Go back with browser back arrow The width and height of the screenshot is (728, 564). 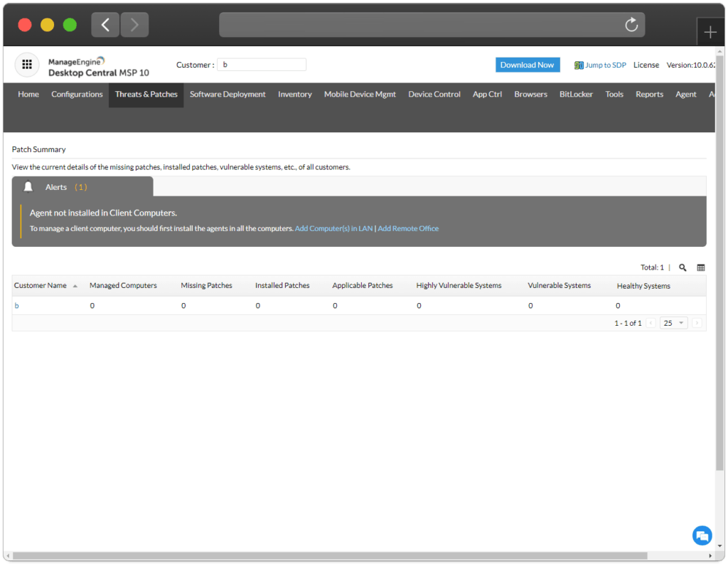coord(105,25)
